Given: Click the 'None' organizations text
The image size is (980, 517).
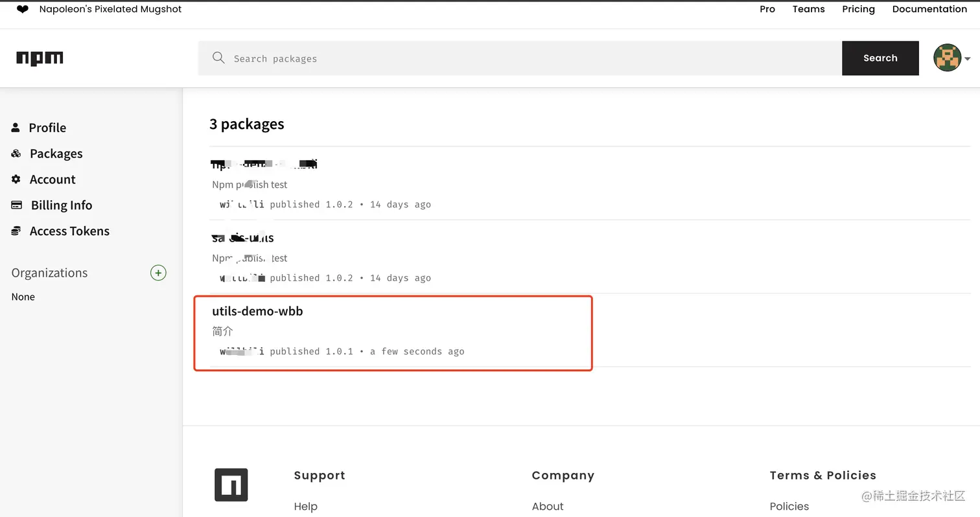Looking at the screenshot, I should pos(23,297).
